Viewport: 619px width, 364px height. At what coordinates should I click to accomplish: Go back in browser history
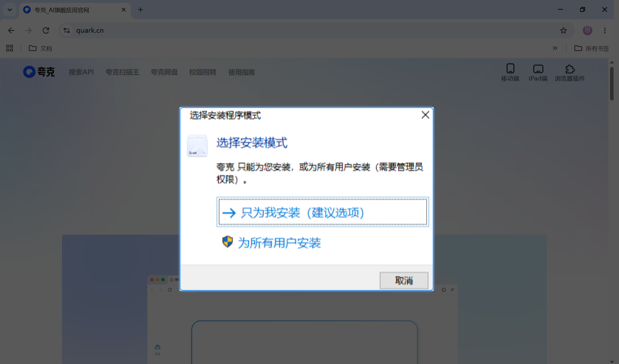point(11,30)
